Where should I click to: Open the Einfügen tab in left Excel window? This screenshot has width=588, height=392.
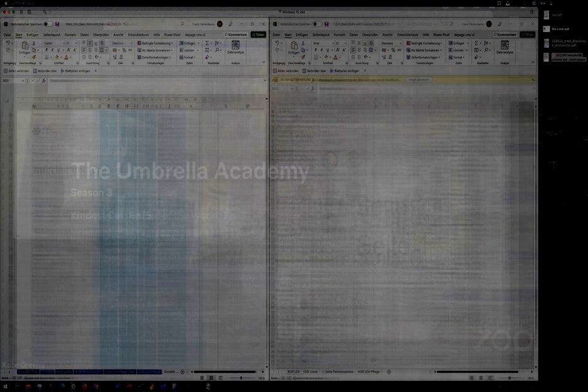(33, 35)
